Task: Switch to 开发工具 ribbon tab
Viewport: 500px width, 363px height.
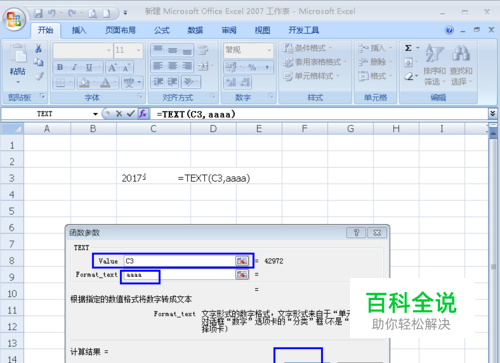Action: click(304, 30)
